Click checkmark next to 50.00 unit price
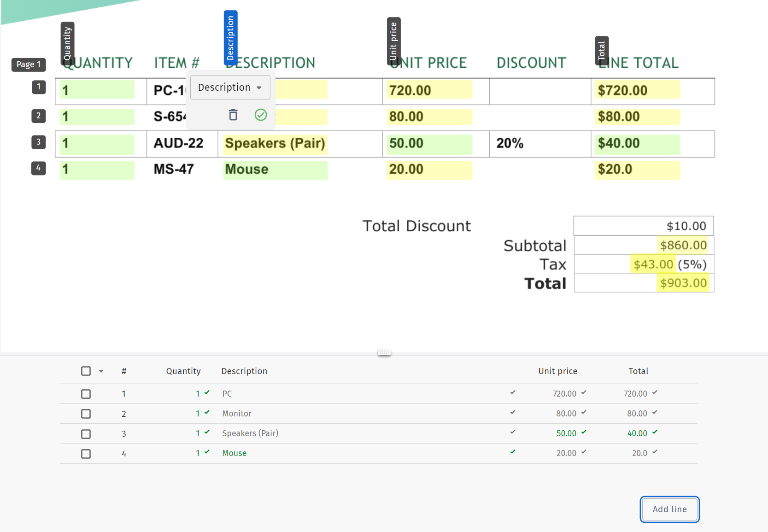 coord(584,432)
